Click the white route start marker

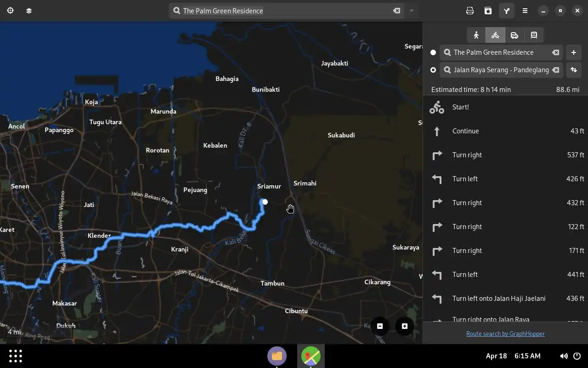click(x=265, y=202)
